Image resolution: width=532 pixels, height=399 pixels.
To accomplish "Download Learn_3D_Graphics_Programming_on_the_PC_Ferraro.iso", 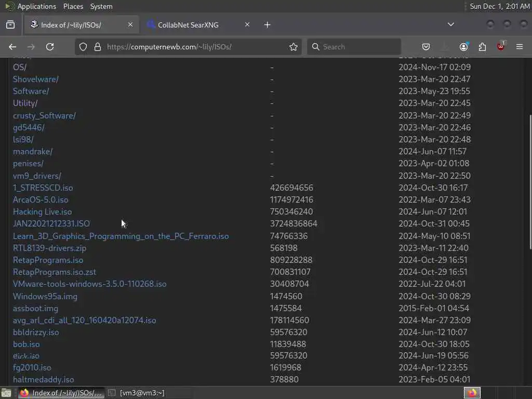I will [x=121, y=236].
